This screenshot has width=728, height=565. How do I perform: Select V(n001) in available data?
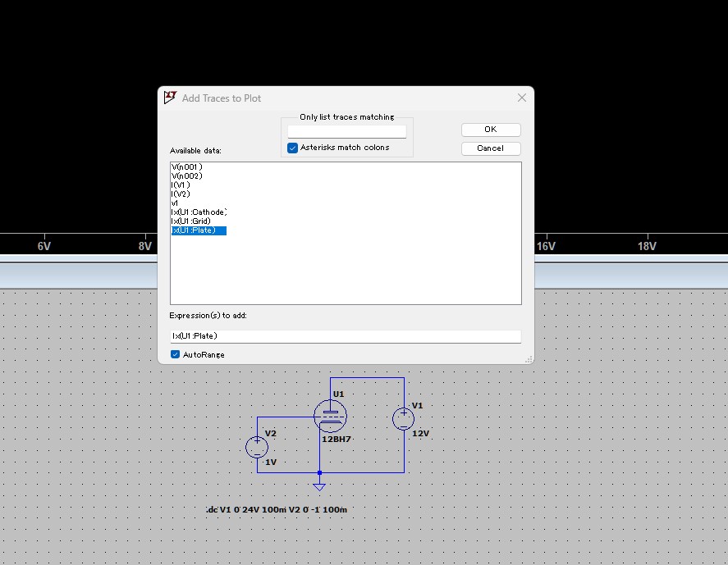coord(186,167)
